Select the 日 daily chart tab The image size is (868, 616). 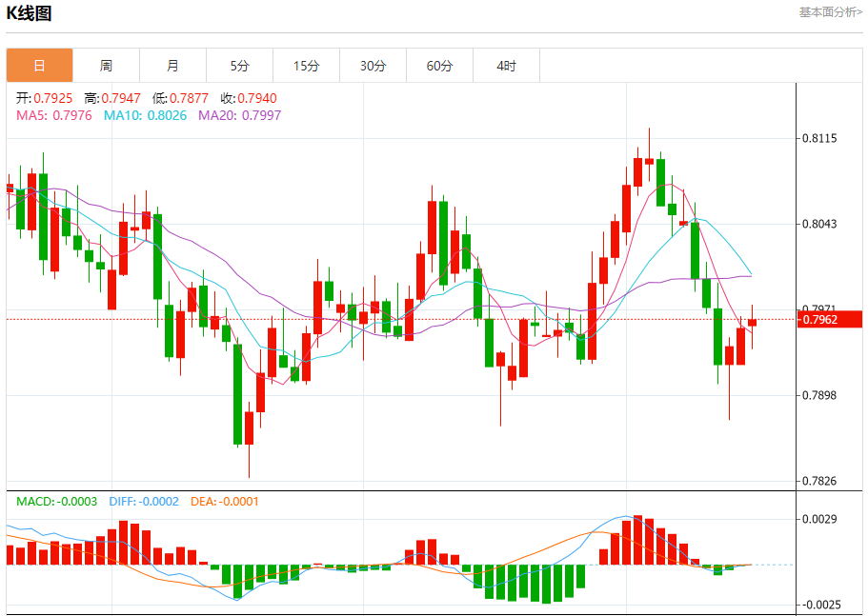click(x=39, y=66)
